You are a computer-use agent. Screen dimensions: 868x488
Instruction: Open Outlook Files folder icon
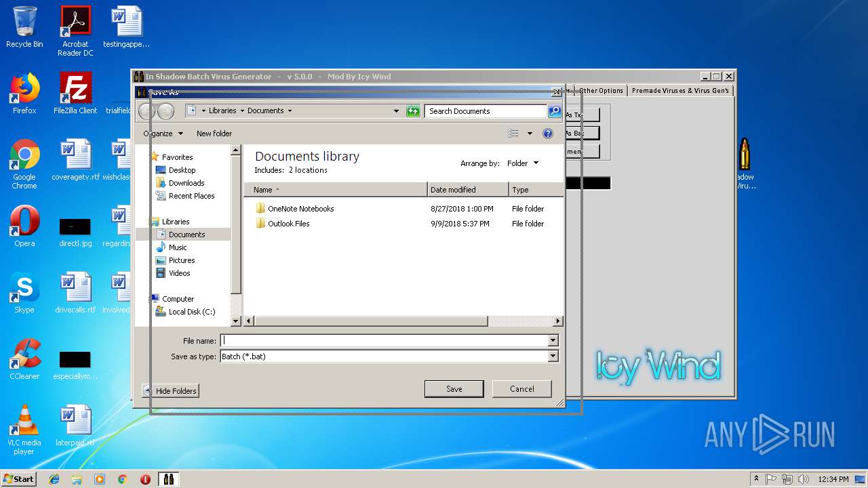(260, 223)
